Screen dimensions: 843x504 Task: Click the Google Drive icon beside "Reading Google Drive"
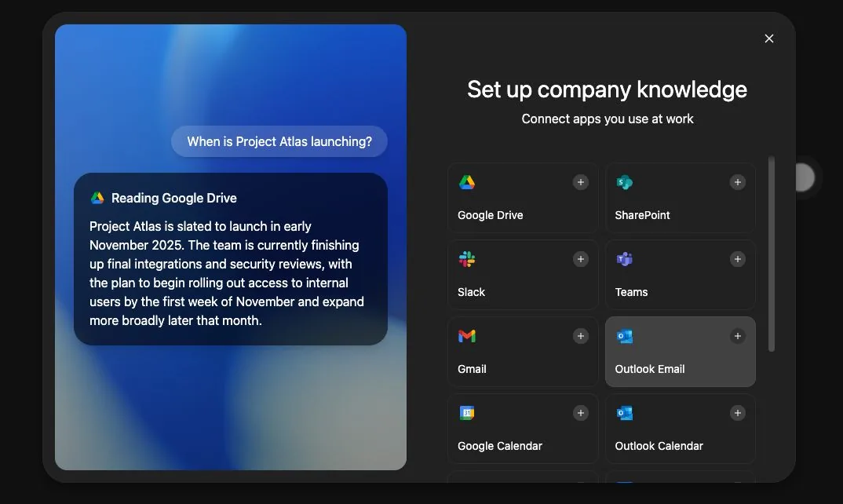tap(97, 198)
